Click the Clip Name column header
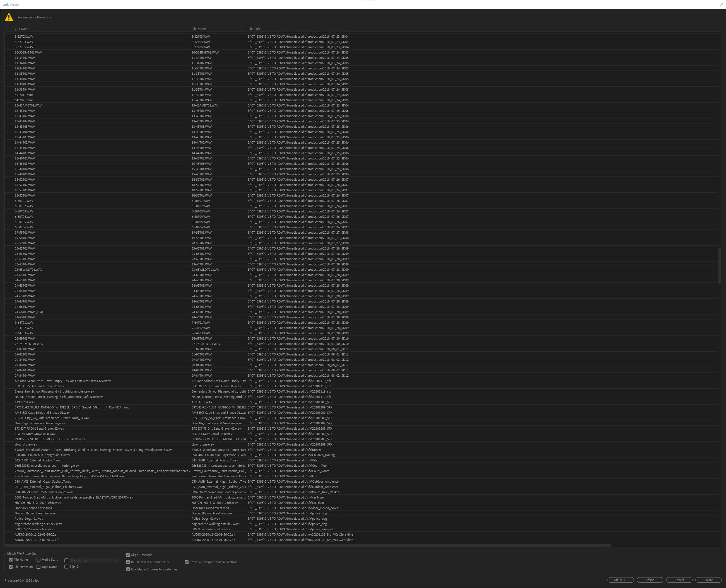This screenshot has width=726, height=588. [22, 29]
